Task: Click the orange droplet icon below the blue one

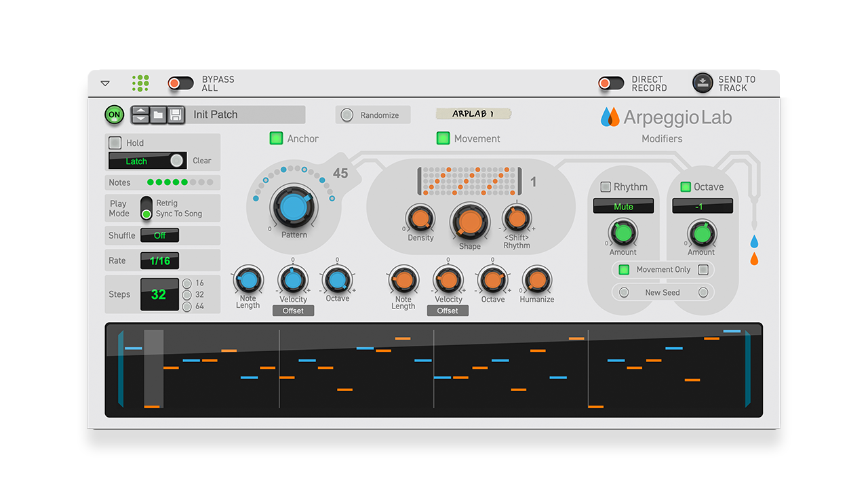Action: point(753,258)
